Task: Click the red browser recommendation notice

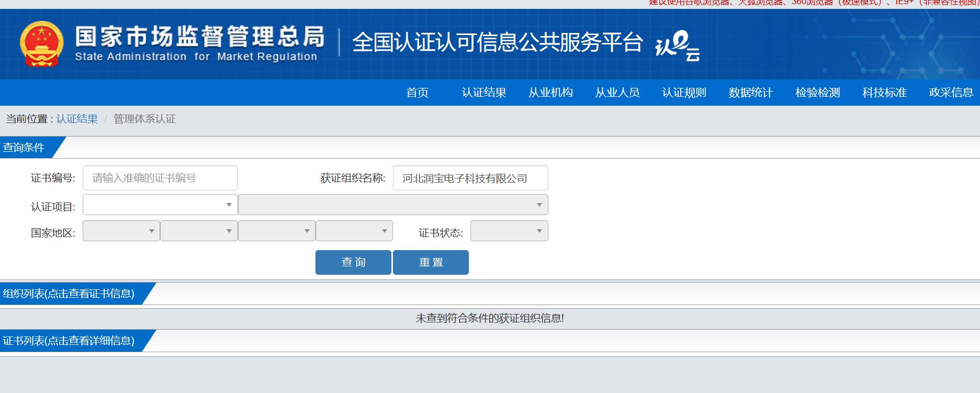Action: pos(814,3)
